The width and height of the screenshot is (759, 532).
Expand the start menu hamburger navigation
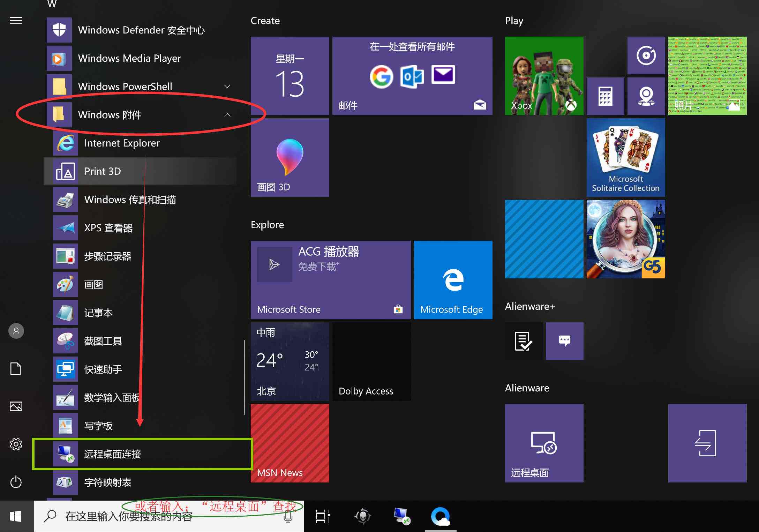[16, 21]
